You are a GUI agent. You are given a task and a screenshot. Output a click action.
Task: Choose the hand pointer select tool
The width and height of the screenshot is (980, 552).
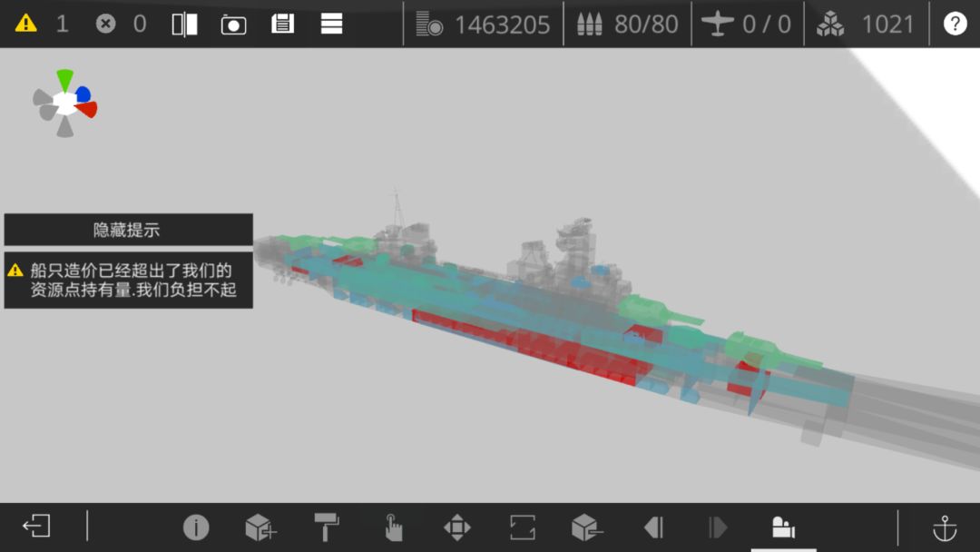click(x=393, y=527)
